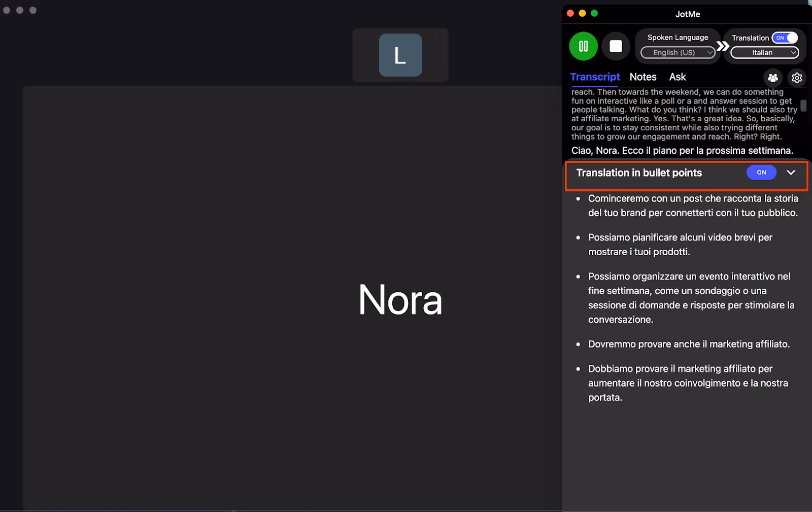Open the Italian translation language dropdown
This screenshot has width=812, height=512.
pos(765,52)
